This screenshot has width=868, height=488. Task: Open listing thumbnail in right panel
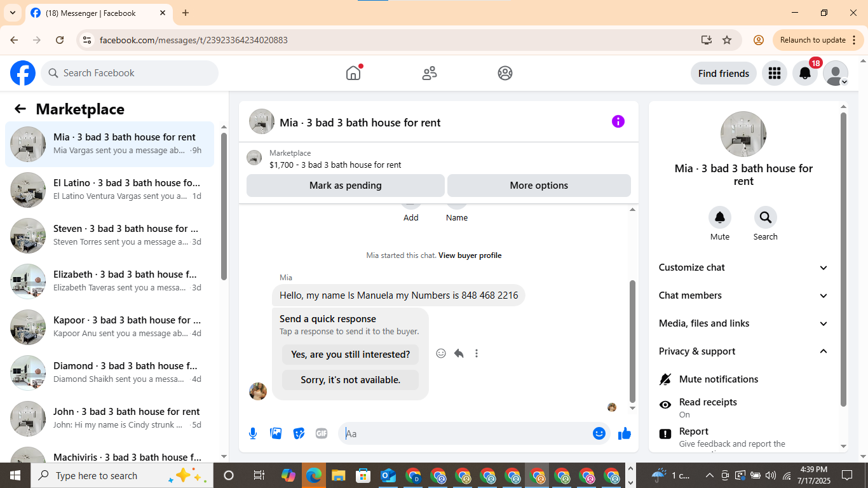[x=743, y=134]
